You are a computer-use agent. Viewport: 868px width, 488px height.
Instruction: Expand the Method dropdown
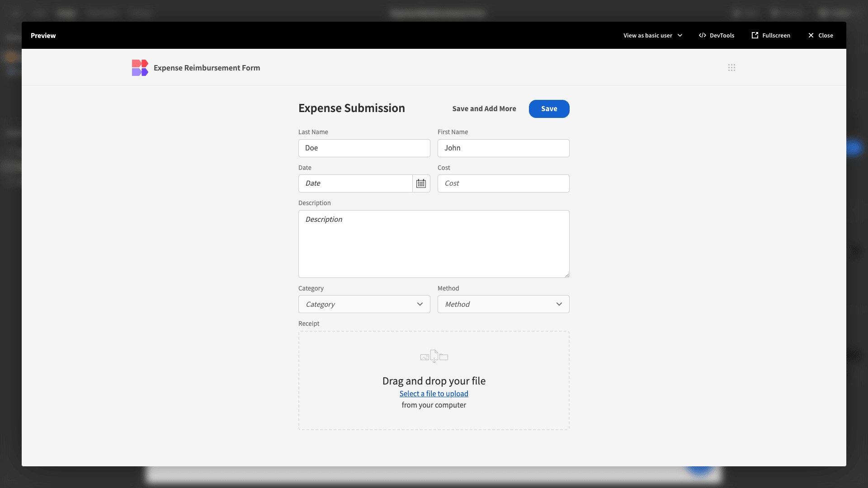pyautogui.click(x=503, y=304)
